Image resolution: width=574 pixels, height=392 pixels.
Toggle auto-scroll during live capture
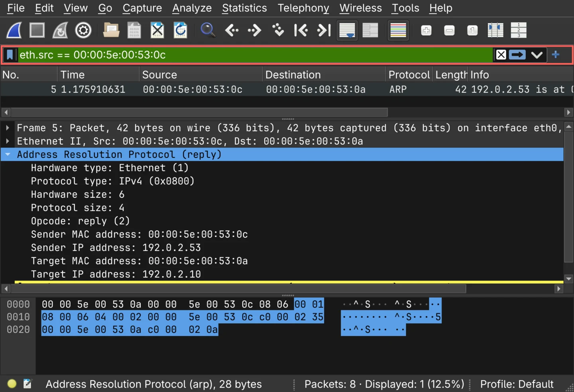(347, 30)
